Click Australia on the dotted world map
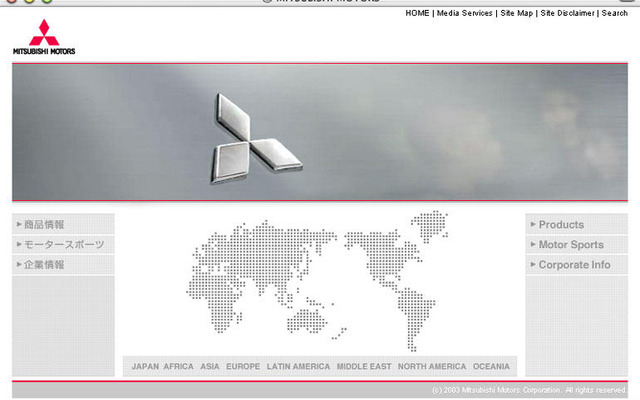The image size is (640, 400). pyautogui.click(x=307, y=321)
